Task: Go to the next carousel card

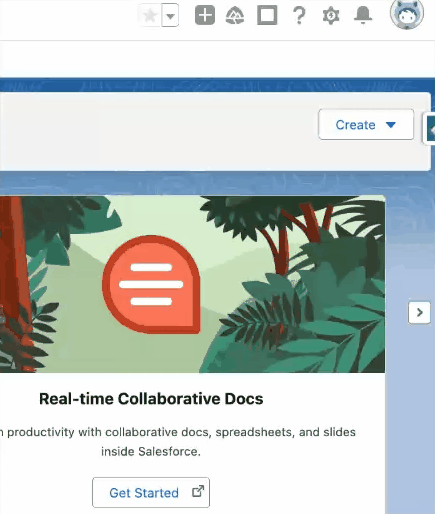Action: point(419,313)
